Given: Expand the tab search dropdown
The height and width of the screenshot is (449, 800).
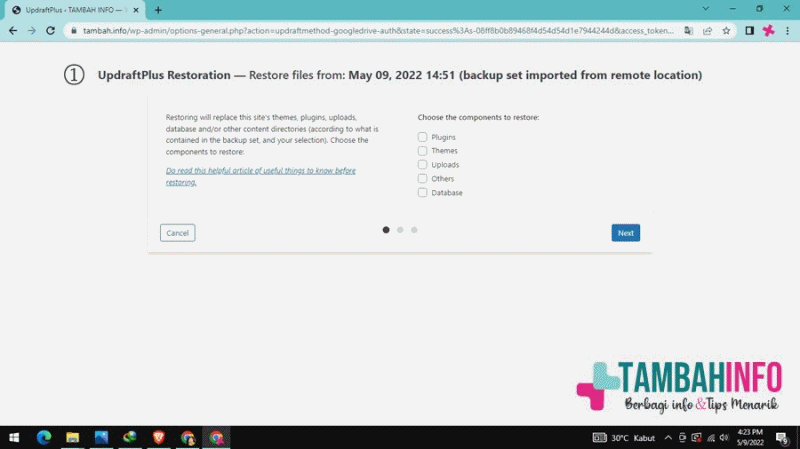Looking at the screenshot, I should tap(706, 9).
